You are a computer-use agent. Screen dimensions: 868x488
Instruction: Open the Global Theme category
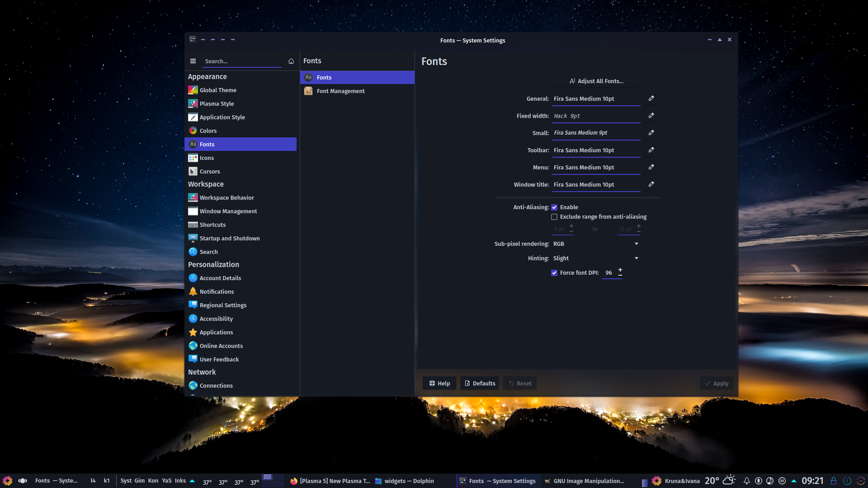(x=241, y=90)
